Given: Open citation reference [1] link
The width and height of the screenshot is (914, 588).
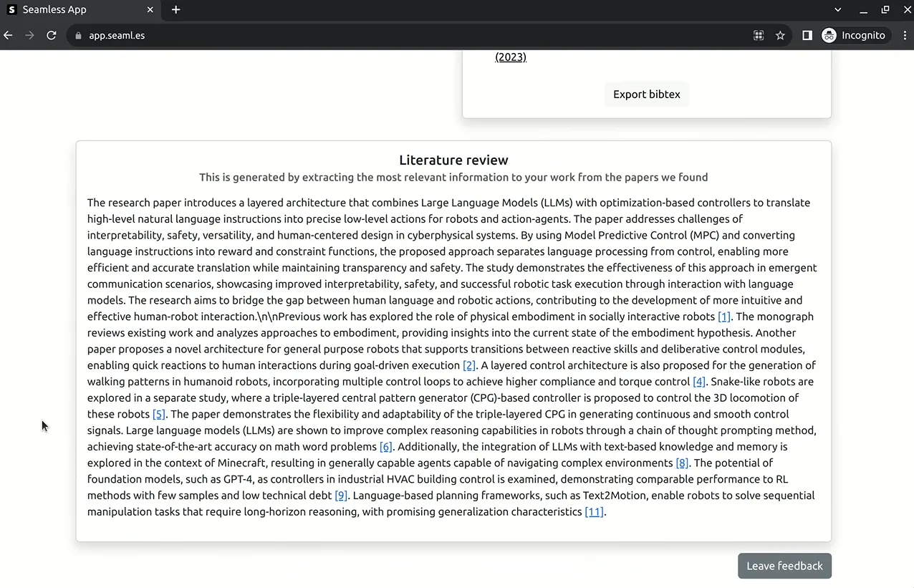Looking at the screenshot, I should click(724, 317).
